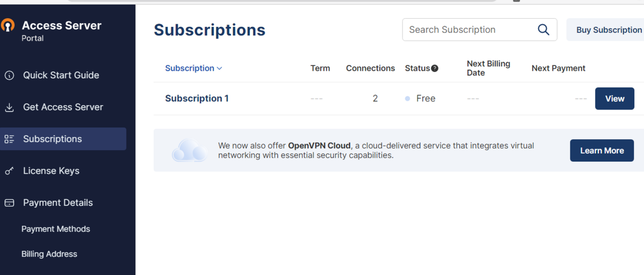Click the Status help question-mark icon
The image size is (644, 275).
(x=435, y=68)
